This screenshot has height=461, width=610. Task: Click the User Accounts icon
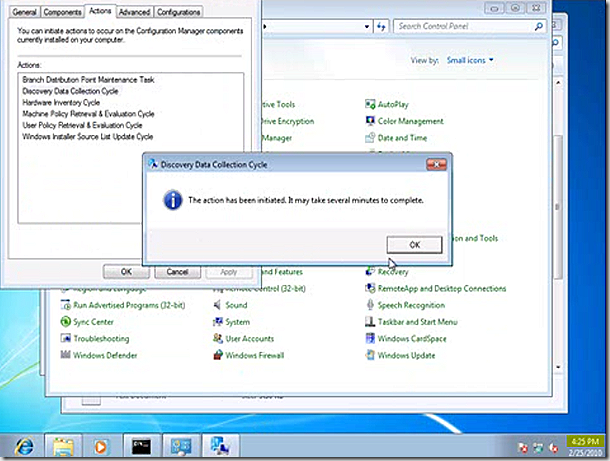217,338
